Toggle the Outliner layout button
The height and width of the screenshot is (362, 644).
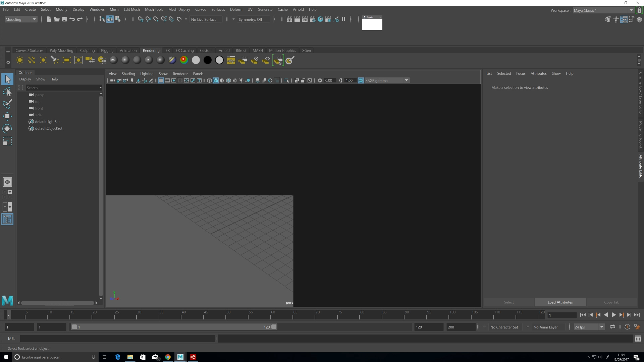7,220
